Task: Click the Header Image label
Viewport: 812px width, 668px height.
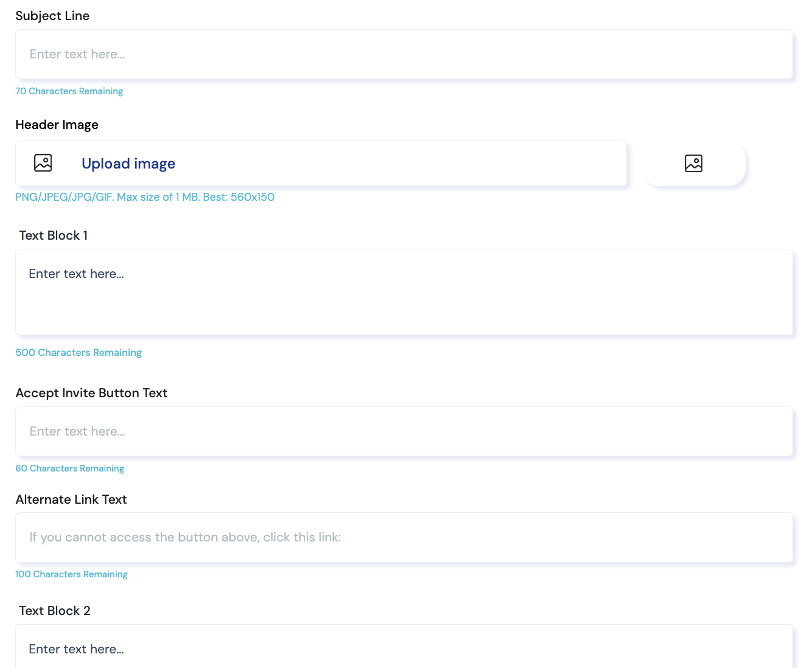Action: (57, 125)
